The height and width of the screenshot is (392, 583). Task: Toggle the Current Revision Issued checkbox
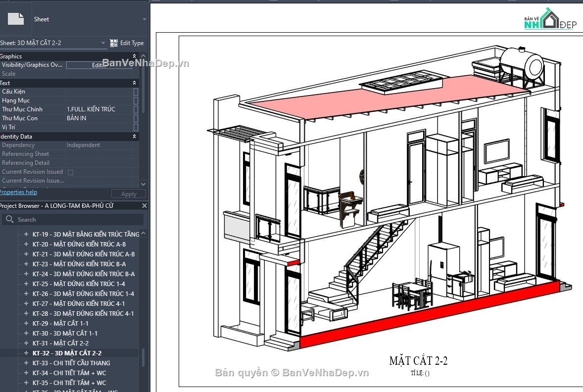[71, 172]
